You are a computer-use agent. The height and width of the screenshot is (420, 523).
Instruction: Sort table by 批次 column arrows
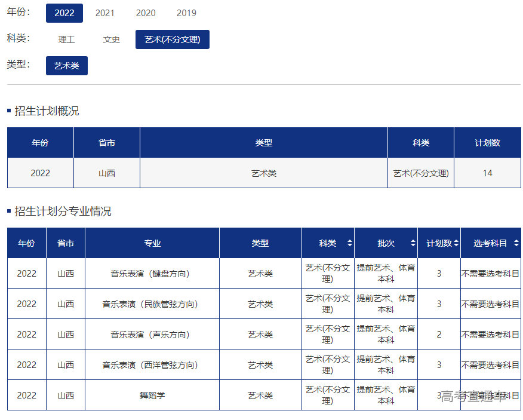point(413,243)
